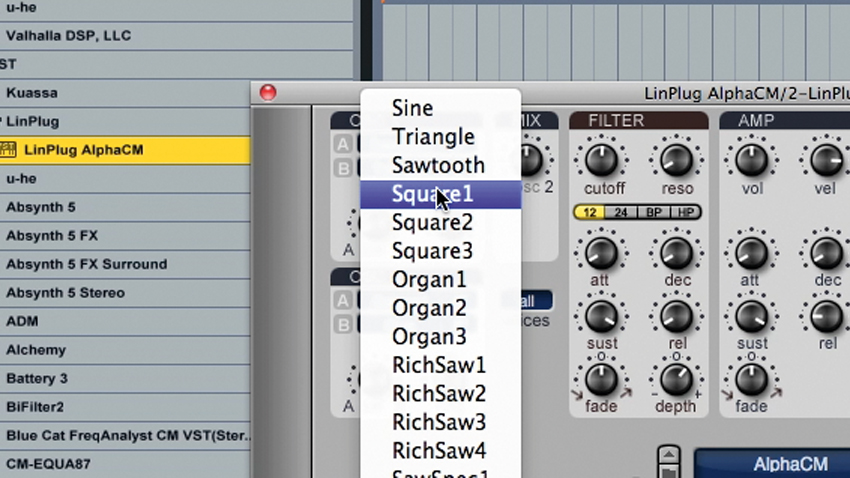Click the filter cutoff knob
850x478 pixels.
(602, 160)
